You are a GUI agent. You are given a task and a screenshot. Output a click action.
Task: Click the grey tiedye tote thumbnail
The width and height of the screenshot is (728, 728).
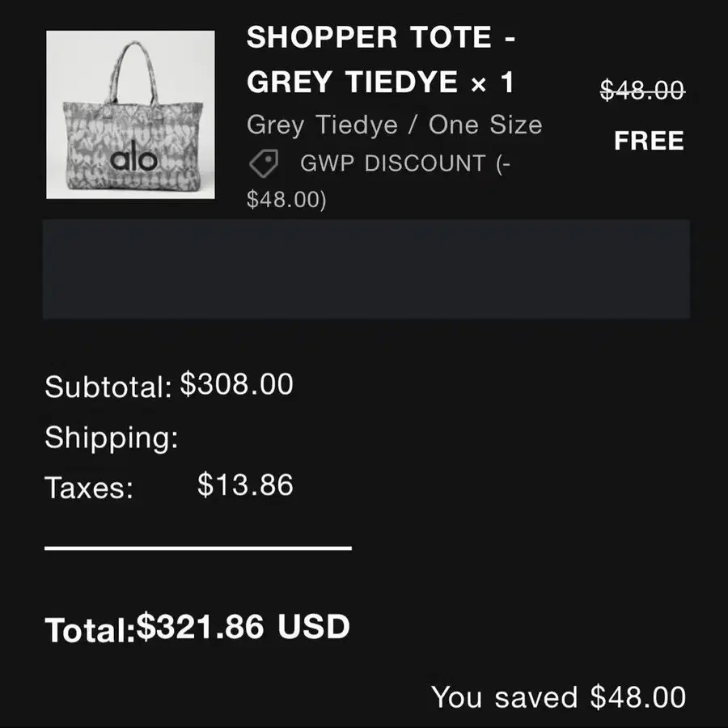(130, 115)
